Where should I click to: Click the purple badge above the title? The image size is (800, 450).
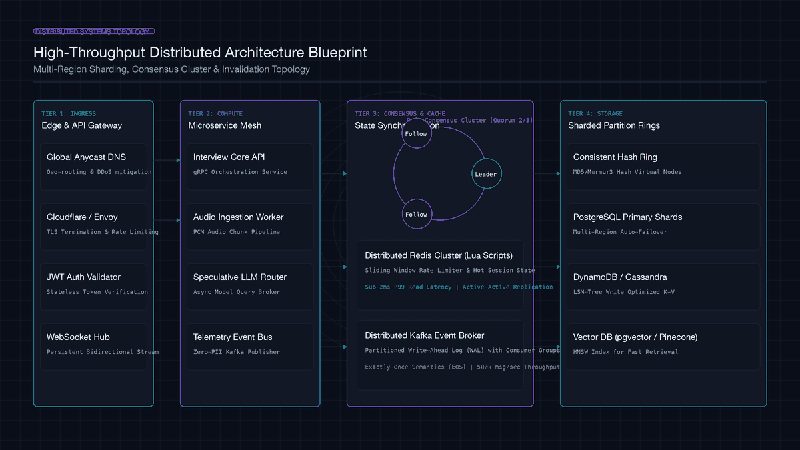(x=94, y=31)
